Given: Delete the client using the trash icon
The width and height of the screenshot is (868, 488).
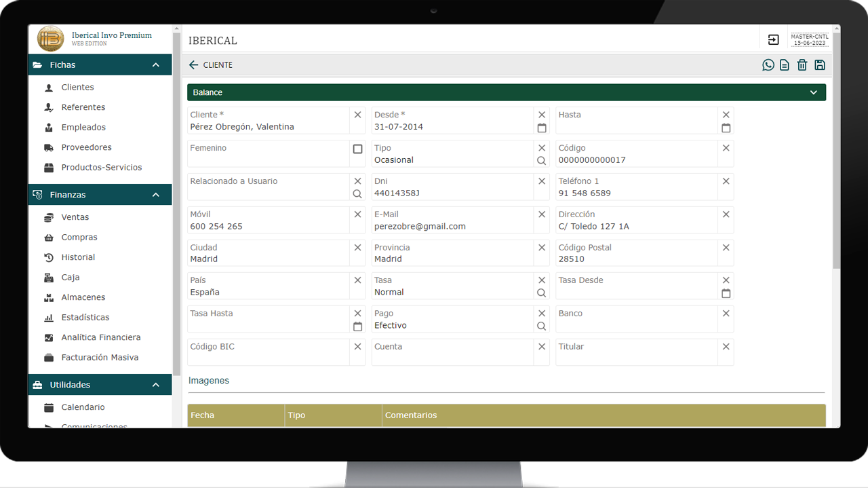Looking at the screenshot, I should 802,65.
